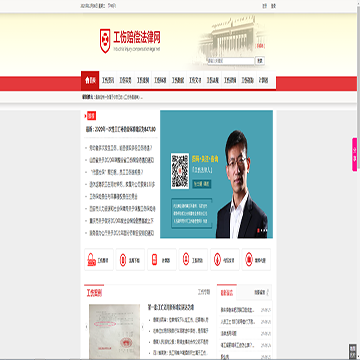The image size is (360, 360).
Task: Open the home tab with house icon
Action: click(90, 80)
